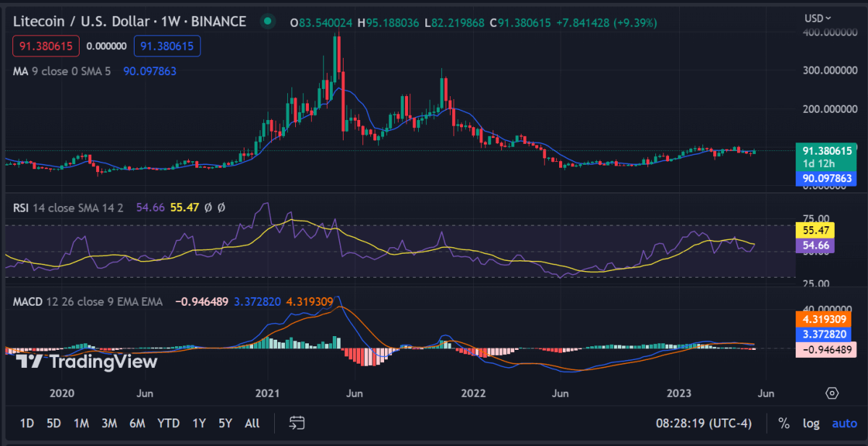The image size is (868, 446).
Task: Toggle percent scale mode
Action: click(783, 424)
